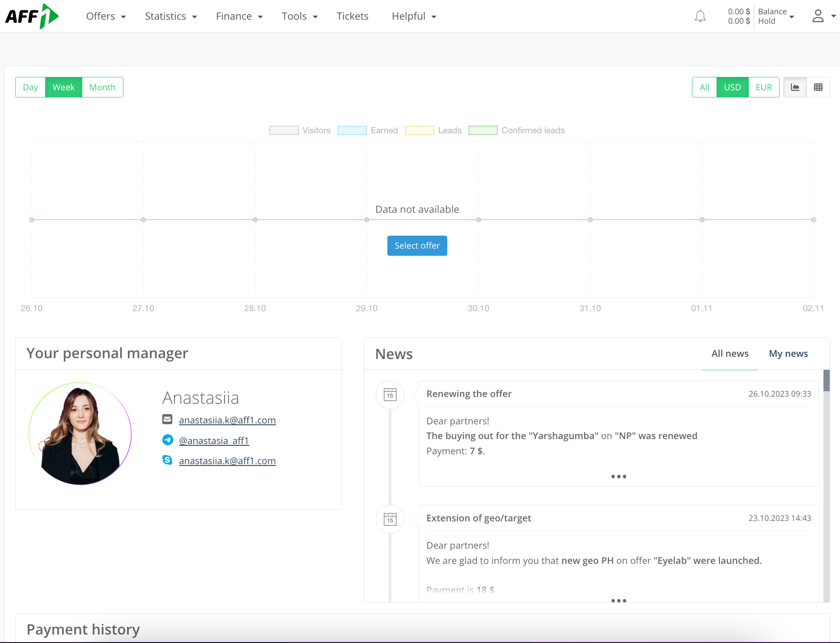Open the Tickets menu item

point(352,16)
